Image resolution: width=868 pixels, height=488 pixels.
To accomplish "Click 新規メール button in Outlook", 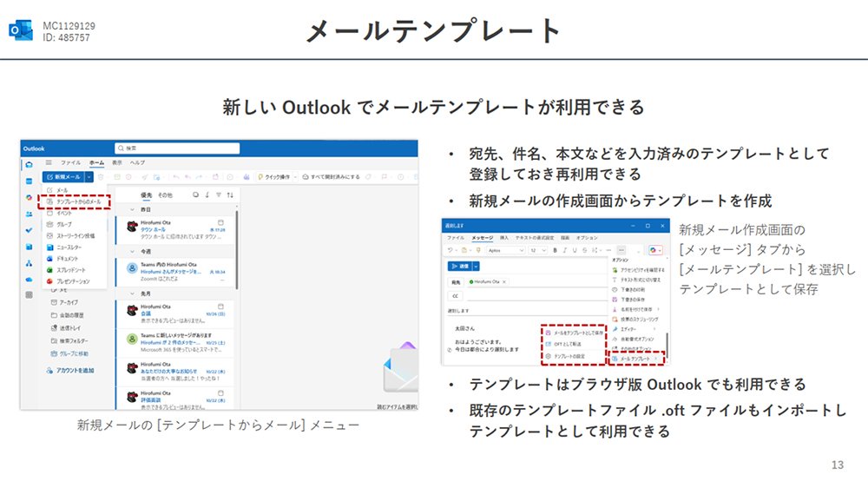I will (x=63, y=176).
